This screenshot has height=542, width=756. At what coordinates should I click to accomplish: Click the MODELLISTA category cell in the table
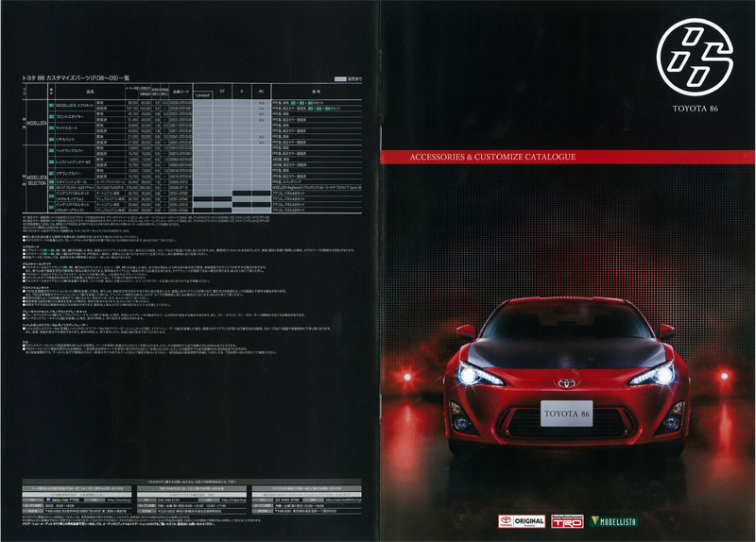tap(37, 123)
